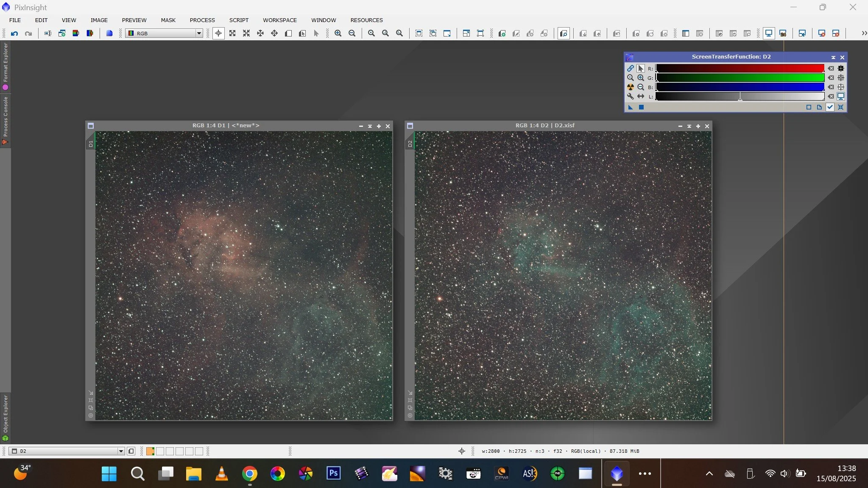The height and width of the screenshot is (488, 868).
Task: Click the D2 view identifier tab
Action: [x=410, y=143]
